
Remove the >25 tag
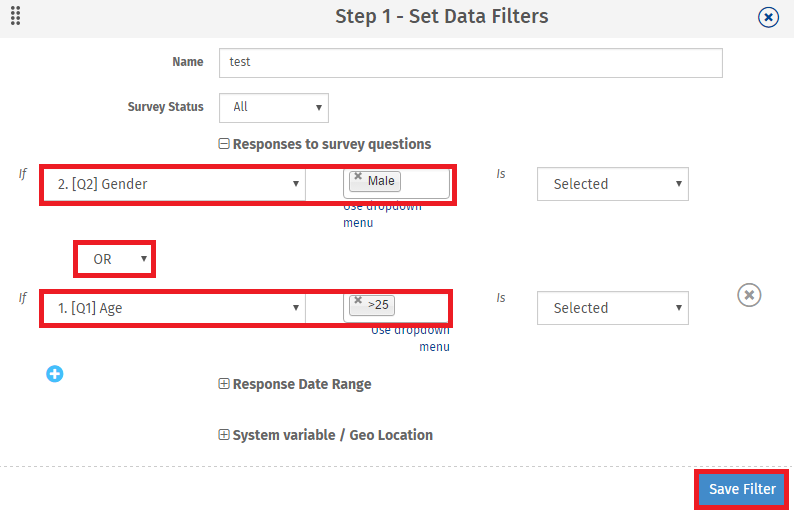pyautogui.click(x=358, y=300)
